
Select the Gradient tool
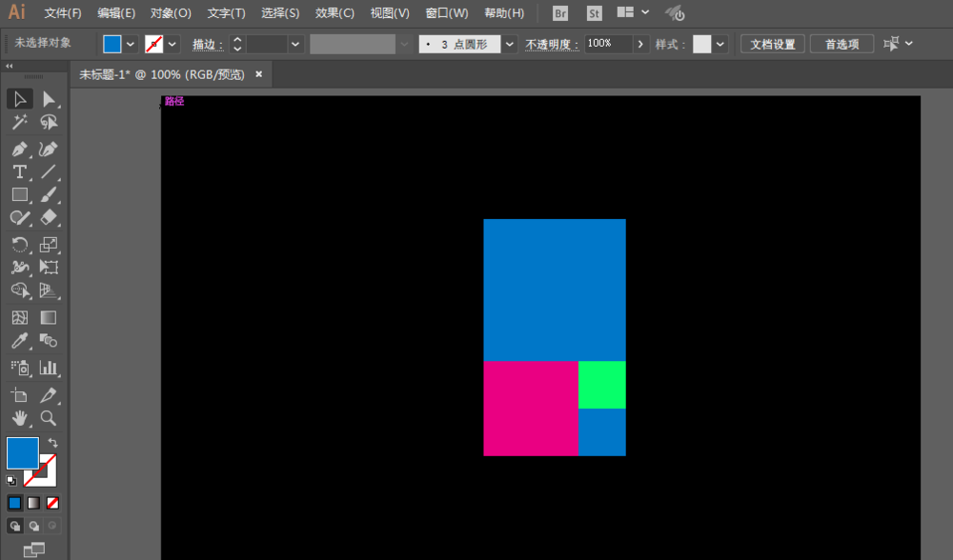tap(49, 318)
